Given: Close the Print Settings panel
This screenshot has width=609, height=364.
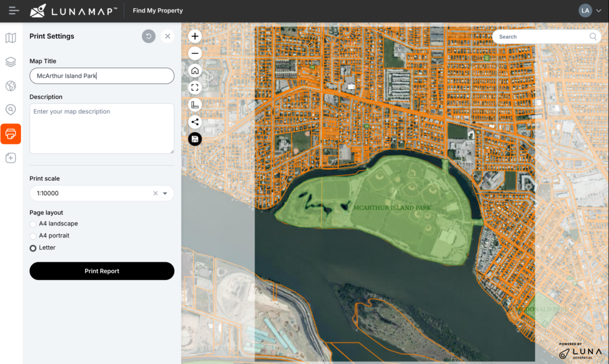Looking at the screenshot, I should [x=167, y=36].
